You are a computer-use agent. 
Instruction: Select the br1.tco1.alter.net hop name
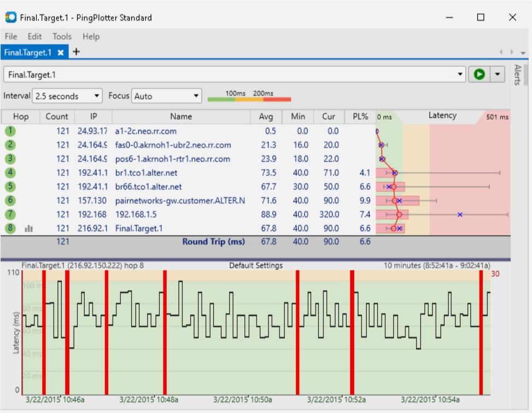click(146, 173)
